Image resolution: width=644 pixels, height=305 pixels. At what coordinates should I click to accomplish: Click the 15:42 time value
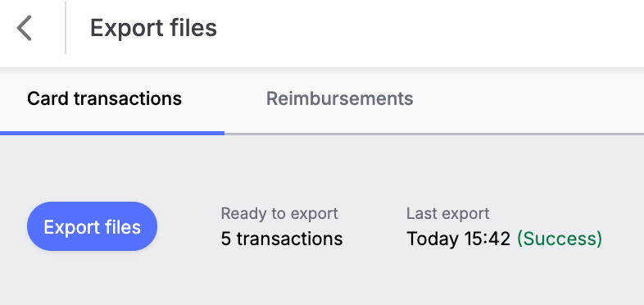coord(488,239)
